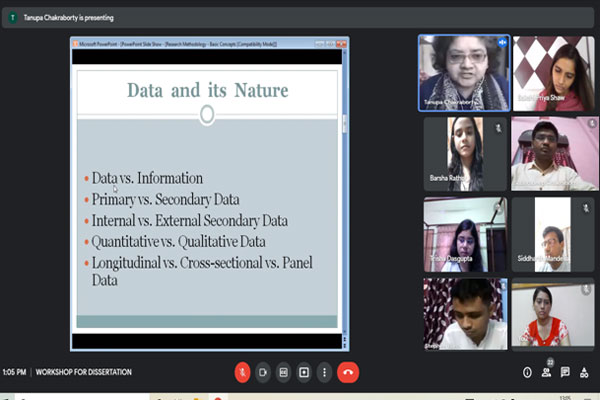Select the woman in red dress tile

tap(553, 315)
